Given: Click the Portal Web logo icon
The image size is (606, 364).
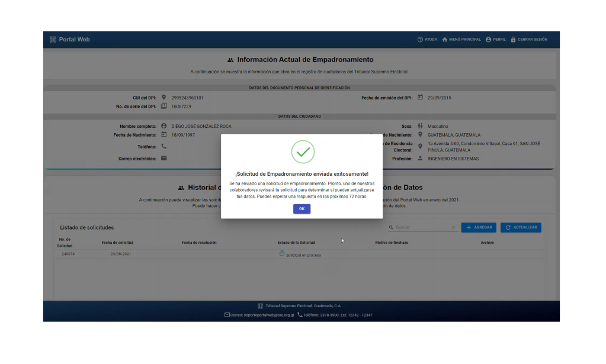Looking at the screenshot, I should tap(53, 40).
